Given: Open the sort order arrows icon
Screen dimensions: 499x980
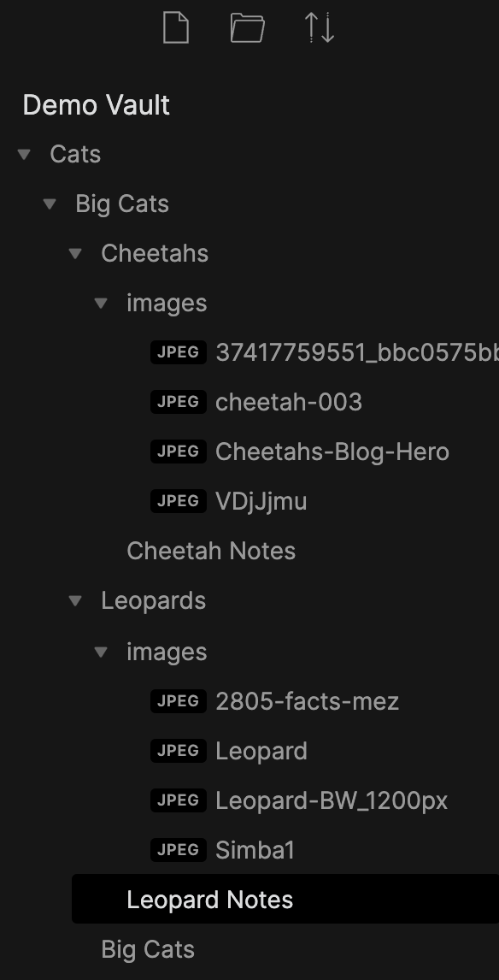Looking at the screenshot, I should (x=319, y=28).
